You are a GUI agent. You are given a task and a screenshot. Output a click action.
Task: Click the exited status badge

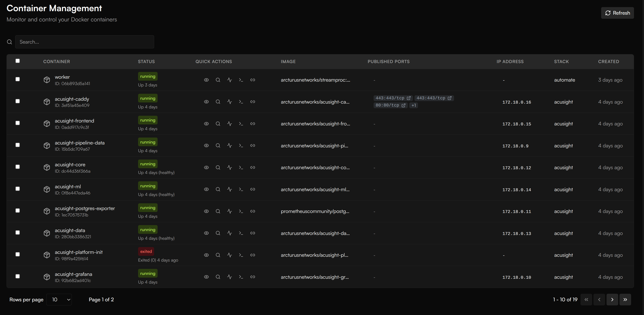pyautogui.click(x=146, y=252)
